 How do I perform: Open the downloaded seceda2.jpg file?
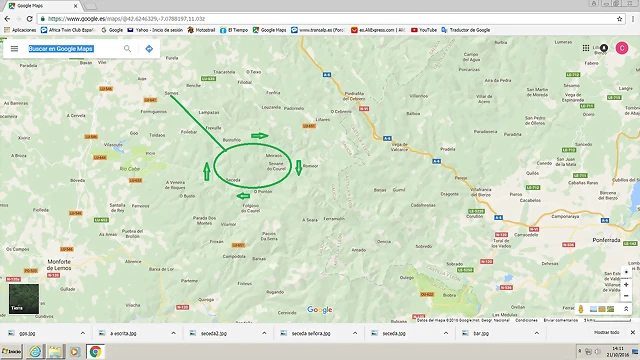209,333
